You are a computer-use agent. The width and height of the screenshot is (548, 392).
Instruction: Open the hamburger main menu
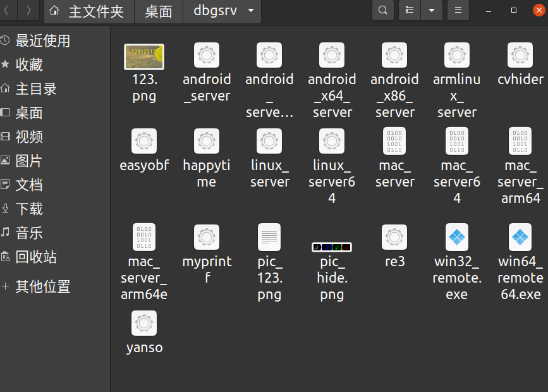(458, 10)
